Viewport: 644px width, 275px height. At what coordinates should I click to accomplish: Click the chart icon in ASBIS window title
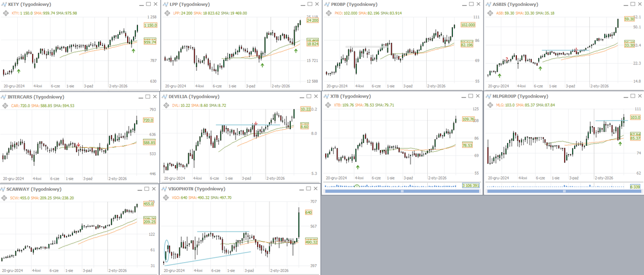pos(487,5)
